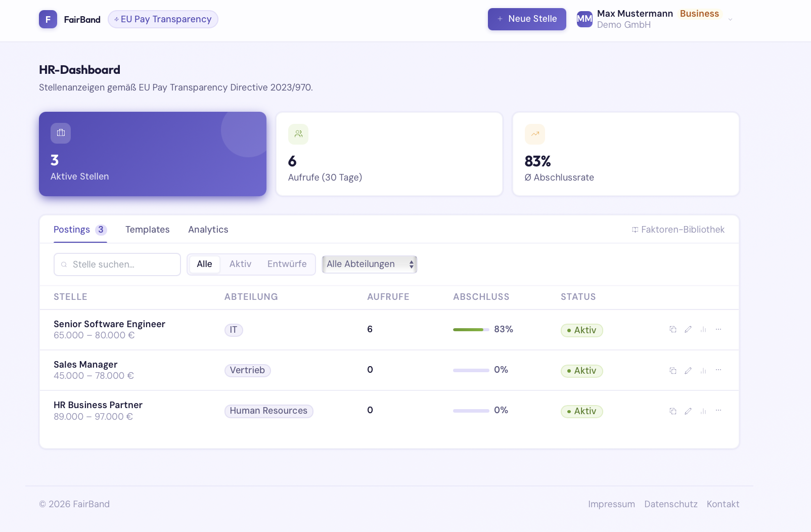Focus the Stelle suchen search field
This screenshot has width=811, height=532.
(x=117, y=264)
